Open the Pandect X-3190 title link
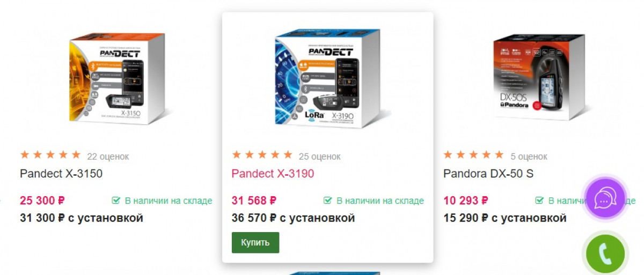Screen dimensions: 644x275 [273, 174]
